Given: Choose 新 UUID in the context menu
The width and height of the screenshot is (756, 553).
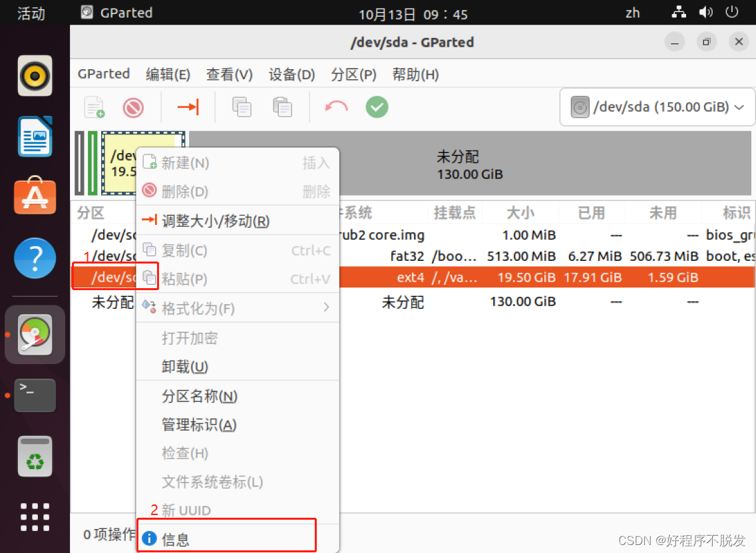Looking at the screenshot, I should (x=186, y=509).
